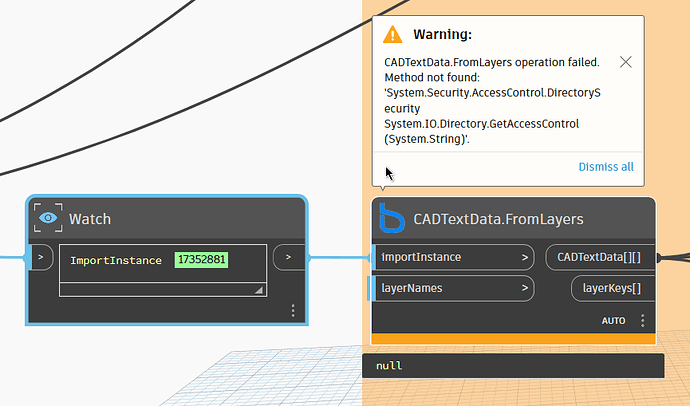Click the orange warning triangle icon
690x406 pixels.
click(392, 34)
